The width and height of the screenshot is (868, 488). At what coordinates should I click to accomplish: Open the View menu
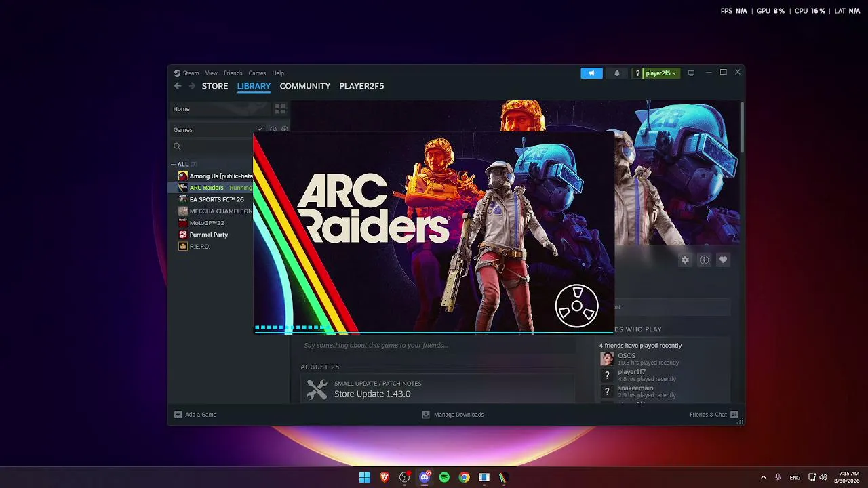(212, 73)
